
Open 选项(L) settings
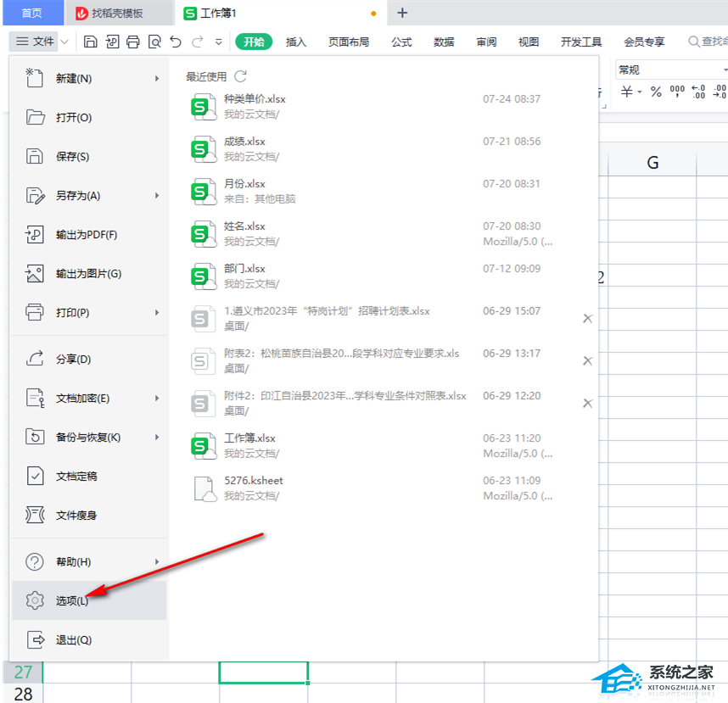[89, 600]
